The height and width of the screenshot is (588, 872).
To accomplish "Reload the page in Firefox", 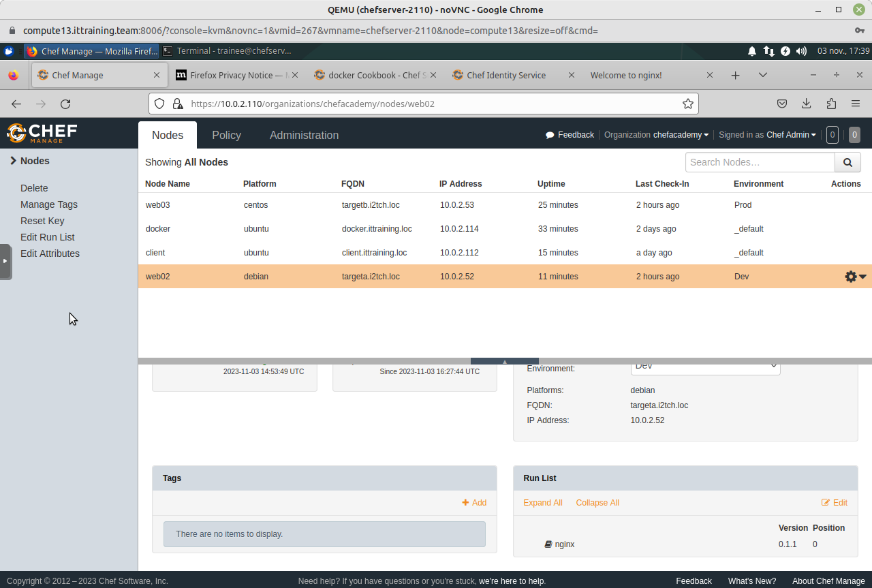I will (x=65, y=104).
